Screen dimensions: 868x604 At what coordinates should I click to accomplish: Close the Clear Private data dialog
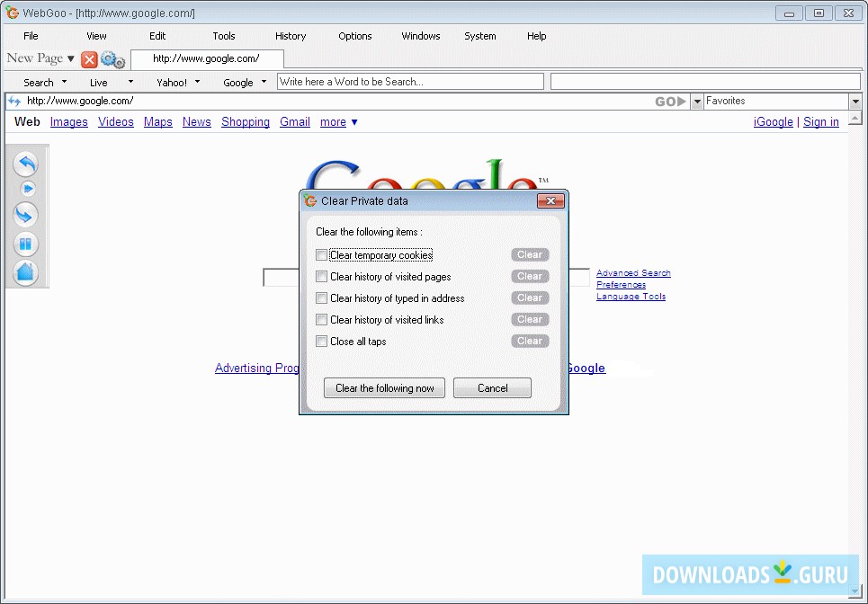[x=550, y=200]
